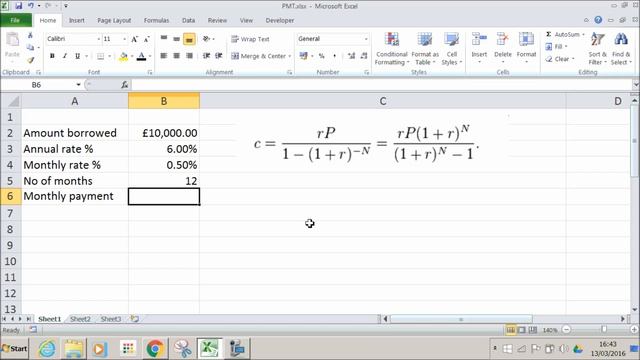Screen dimensions: 640x360
Task: Click Increase Font Size icon
Action: (x=134, y=39)
